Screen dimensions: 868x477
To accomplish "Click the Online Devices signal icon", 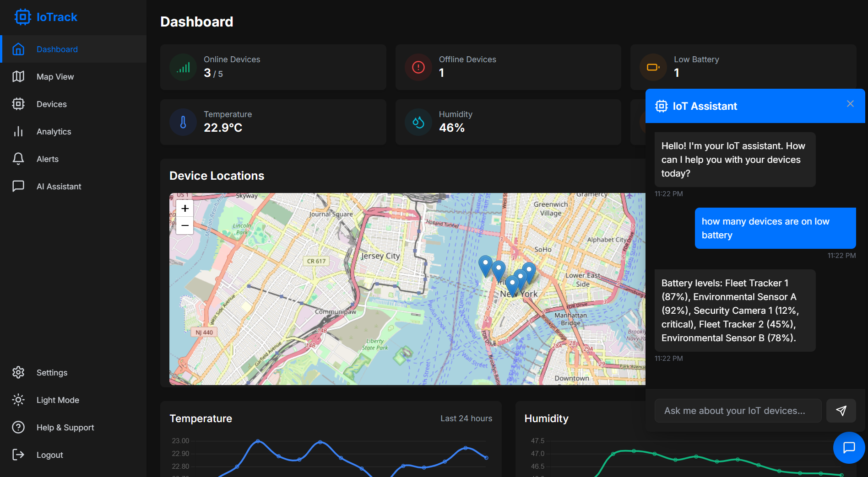I will [183, 67].
